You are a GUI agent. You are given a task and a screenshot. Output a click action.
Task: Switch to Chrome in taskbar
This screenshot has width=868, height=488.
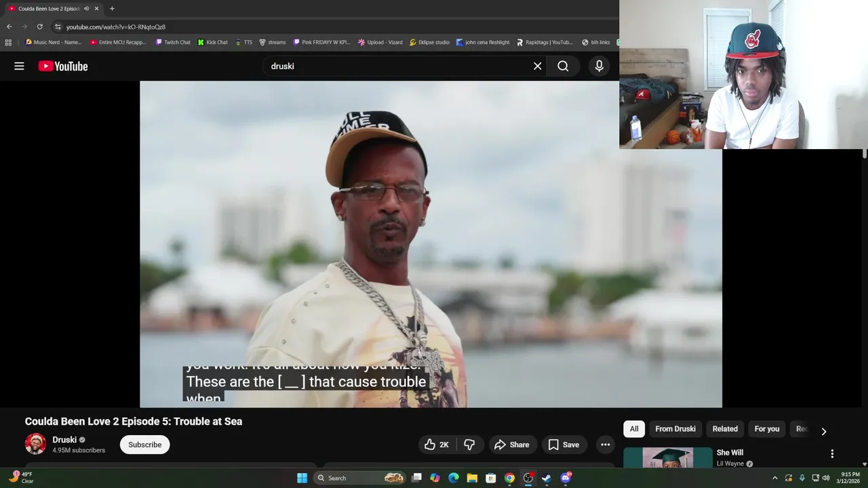point(509,478)
